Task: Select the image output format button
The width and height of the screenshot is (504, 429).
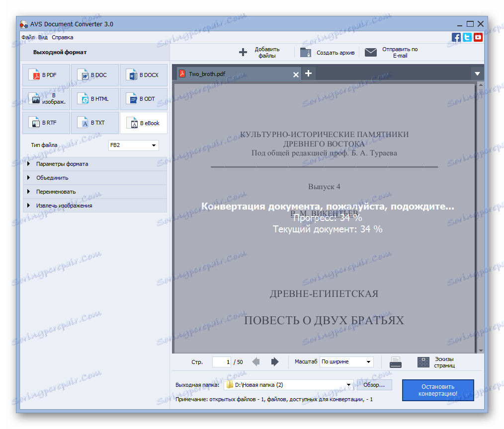Action: point(46,99)
